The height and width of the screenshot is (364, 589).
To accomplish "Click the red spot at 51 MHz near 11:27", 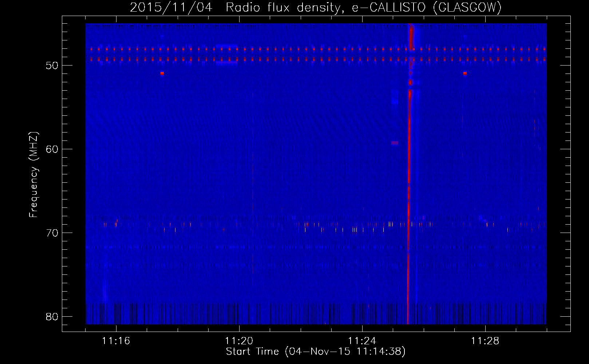I will coord(465,74).
